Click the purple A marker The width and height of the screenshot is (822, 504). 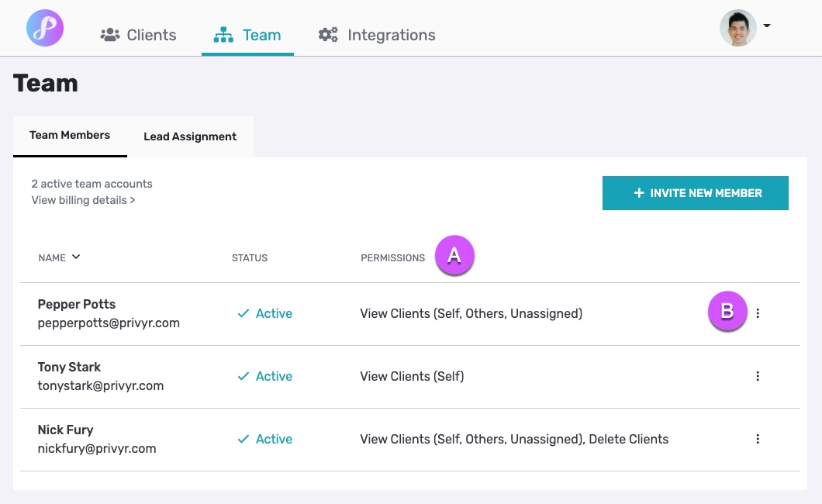pyautogui.click(x=455, y=255)
